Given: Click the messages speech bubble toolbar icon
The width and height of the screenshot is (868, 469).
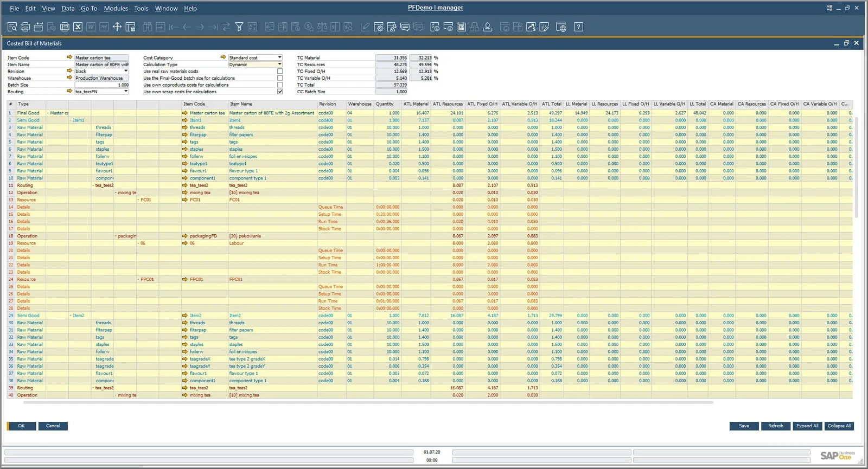Looking at the screenshot, I should coord(405,27).
